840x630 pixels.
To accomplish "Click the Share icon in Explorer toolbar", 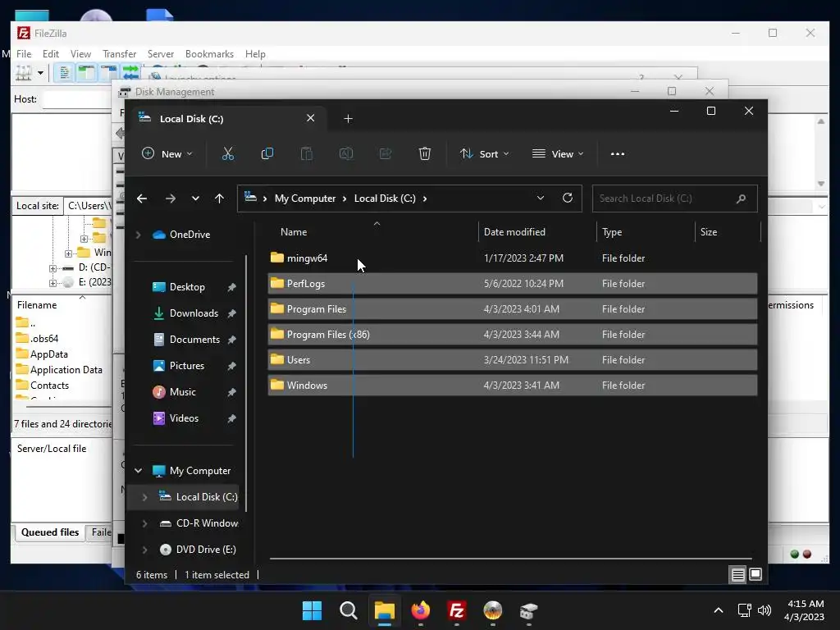I will tap(386, 154).
